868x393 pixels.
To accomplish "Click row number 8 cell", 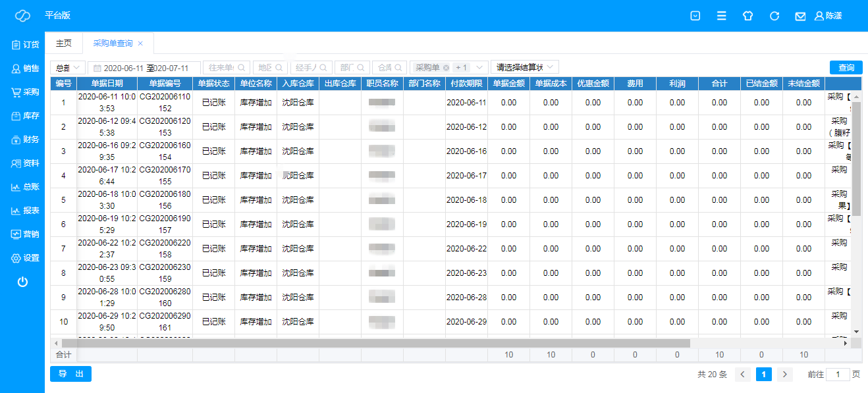I will tap(63, 273).
